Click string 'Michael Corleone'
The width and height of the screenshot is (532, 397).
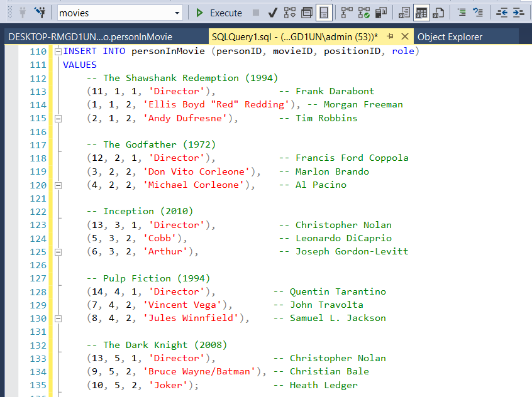click(x=194, y=185)
